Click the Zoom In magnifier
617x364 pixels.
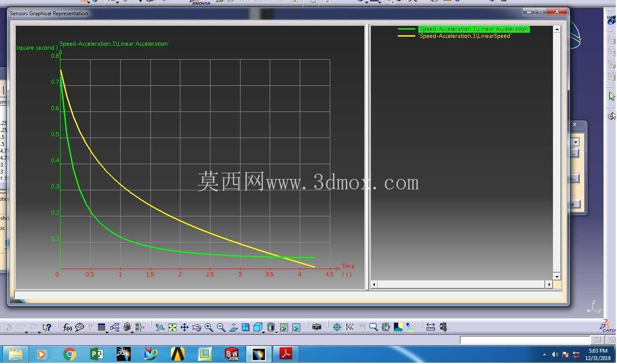tap(209, 327)
